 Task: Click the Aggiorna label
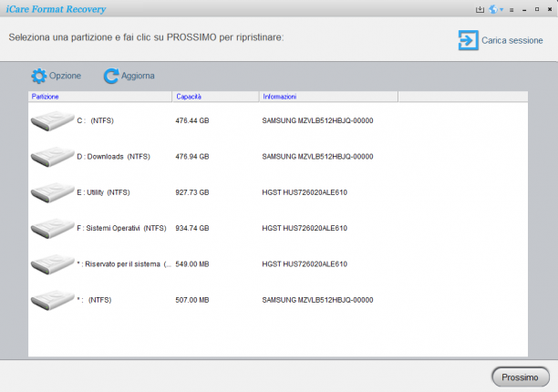point(138,76)
